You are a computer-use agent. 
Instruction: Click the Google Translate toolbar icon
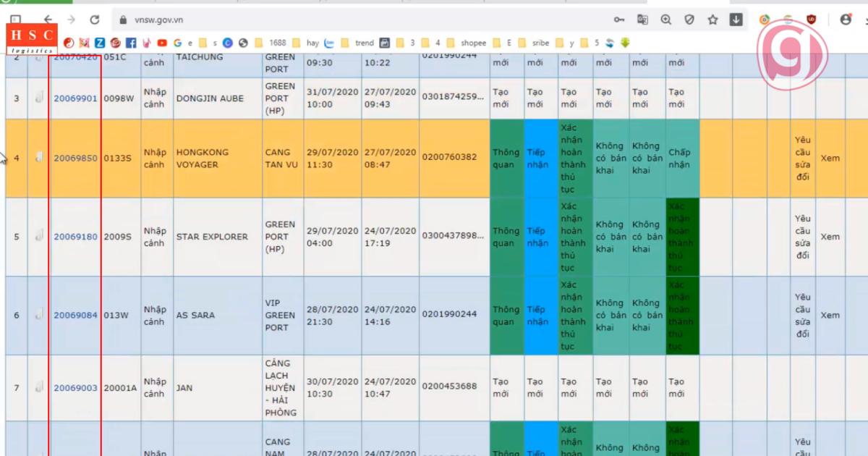tap(641, 20)
